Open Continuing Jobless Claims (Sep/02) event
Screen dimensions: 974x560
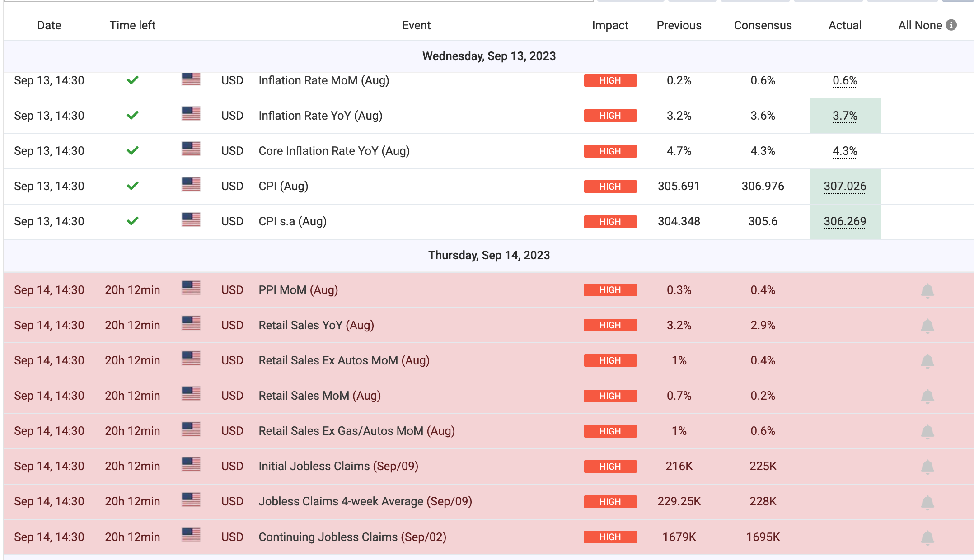coord(352,537)
